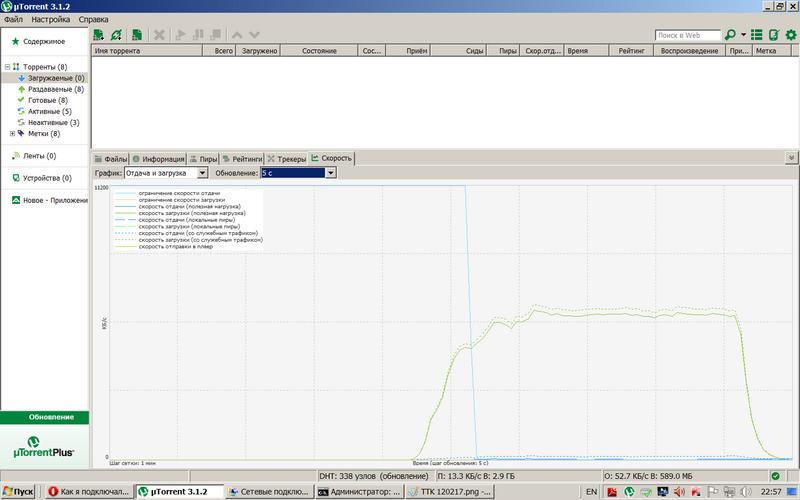Switch to the Скорость tab
Viewport: 800px width, 500px height.
coord(332,158)
